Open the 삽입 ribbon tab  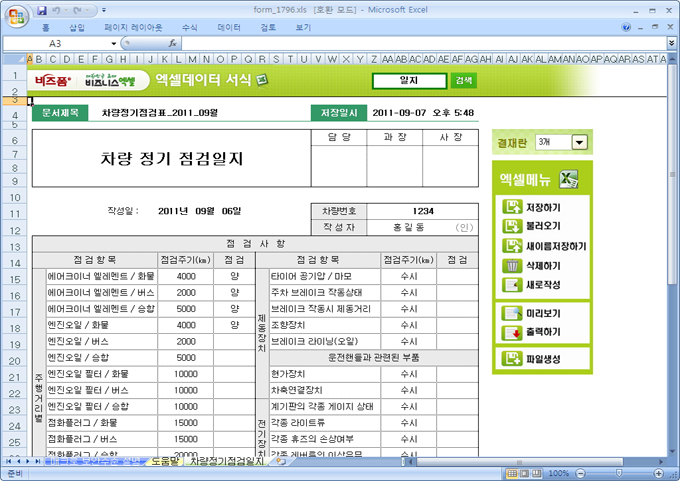click(77, 28)
